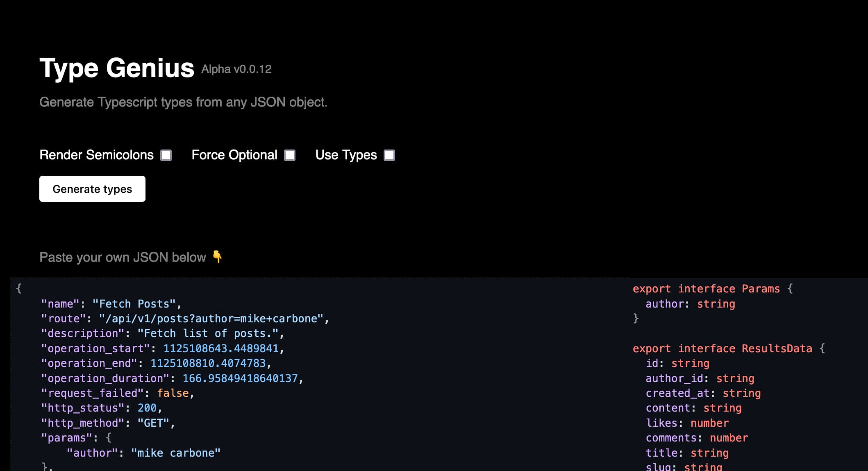Click the created_at: string output line

703,393
